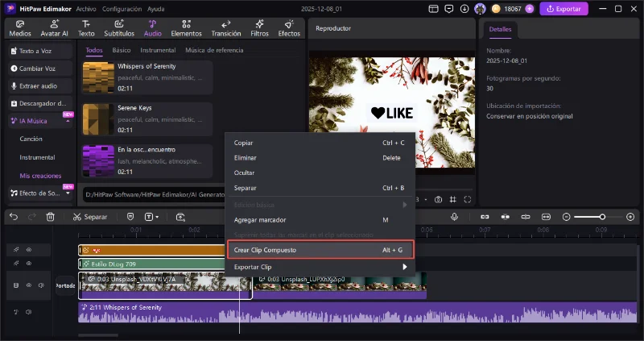644x341 pixels.
Task: Click the link clips icon in timeline toolbar
Action: 485,217
